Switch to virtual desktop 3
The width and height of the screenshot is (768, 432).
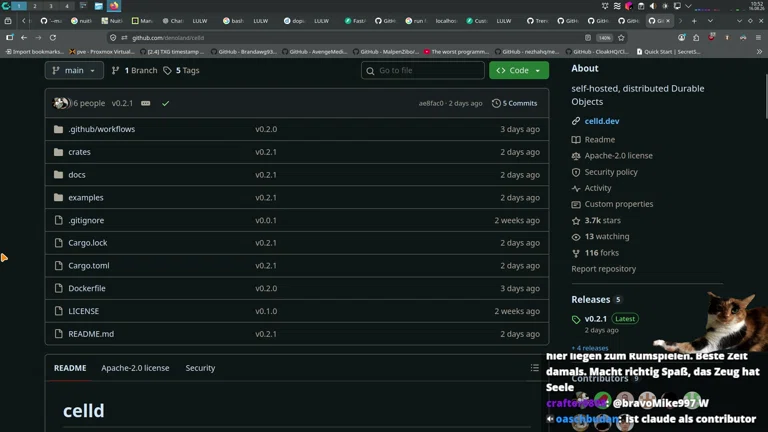[51, 6]
